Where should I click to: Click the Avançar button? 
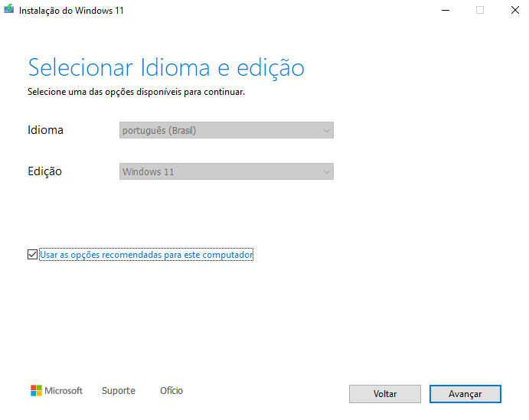(x=465, y=394)
